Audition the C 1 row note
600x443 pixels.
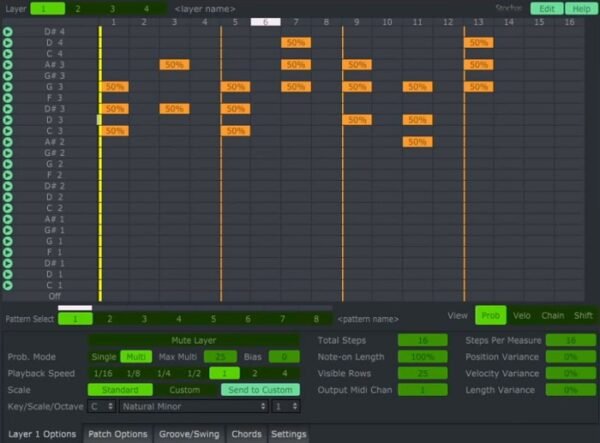tap(8, 285)
